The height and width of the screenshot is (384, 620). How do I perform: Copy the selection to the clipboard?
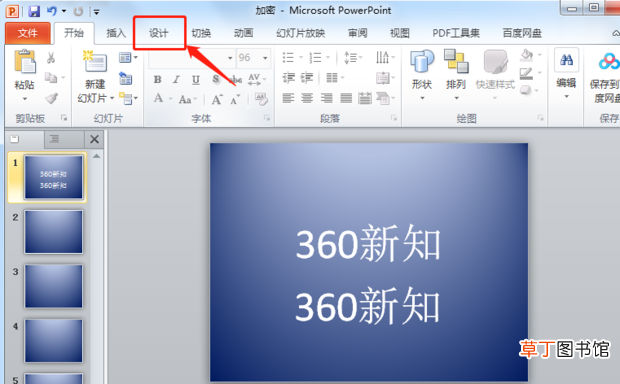51,77
